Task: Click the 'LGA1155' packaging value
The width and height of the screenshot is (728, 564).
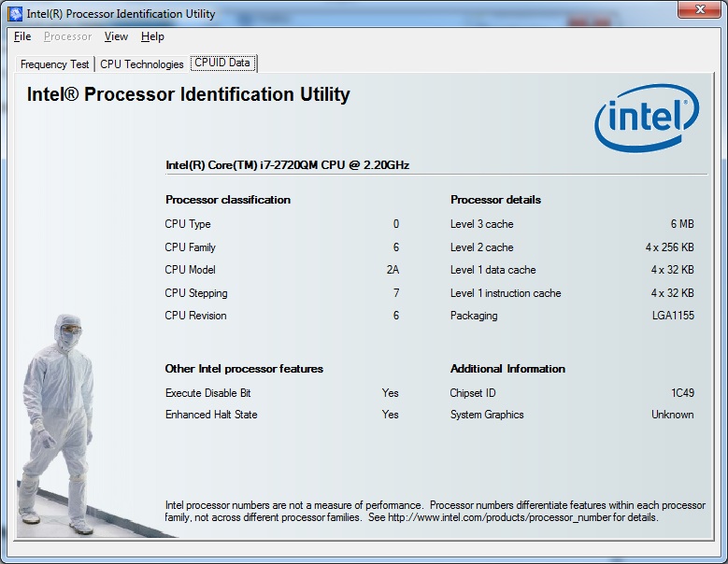Action: 673,316
